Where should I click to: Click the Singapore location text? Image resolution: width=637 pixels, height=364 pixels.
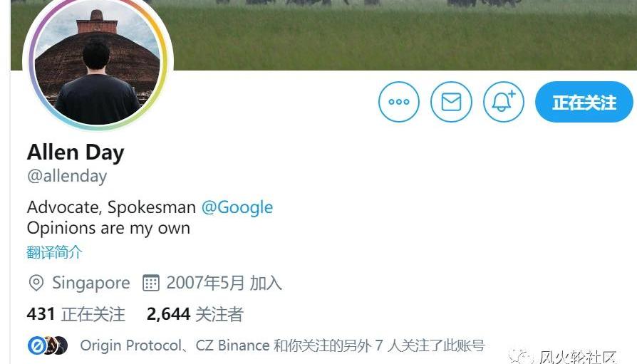91,283
